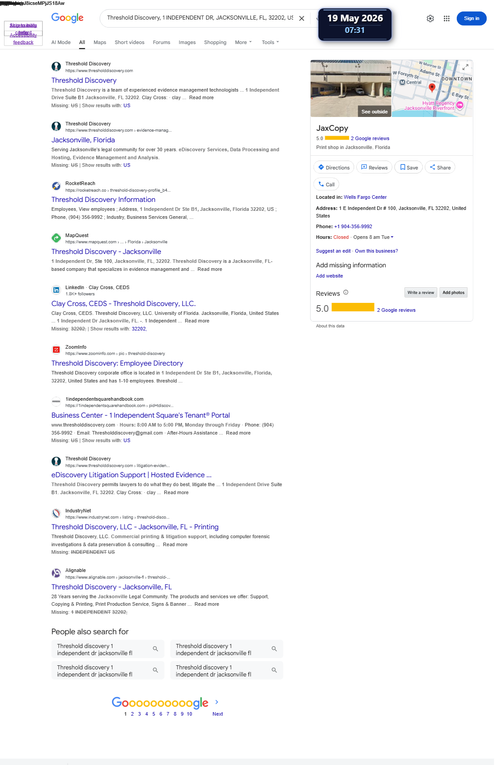500x765 pixels.
Task: Open the Google apps grid icon
Action: pyautogui.click(x=446, y=19)
